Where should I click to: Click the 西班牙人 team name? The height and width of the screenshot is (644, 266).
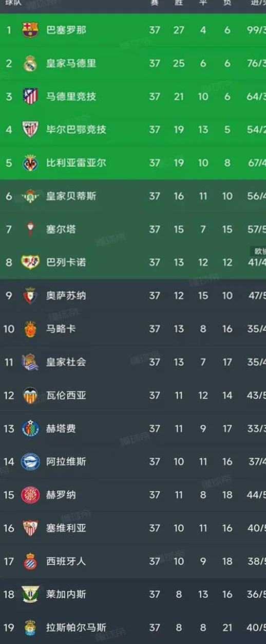[66, 561]
